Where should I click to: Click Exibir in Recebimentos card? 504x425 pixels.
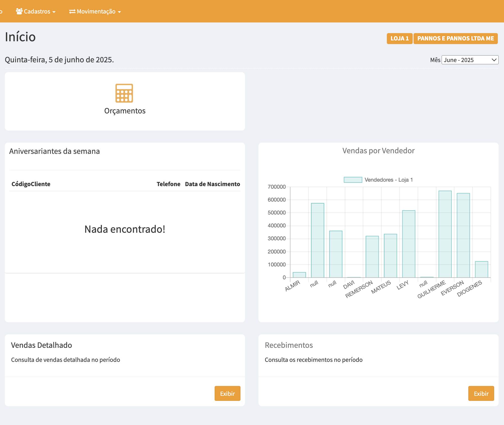481,393
